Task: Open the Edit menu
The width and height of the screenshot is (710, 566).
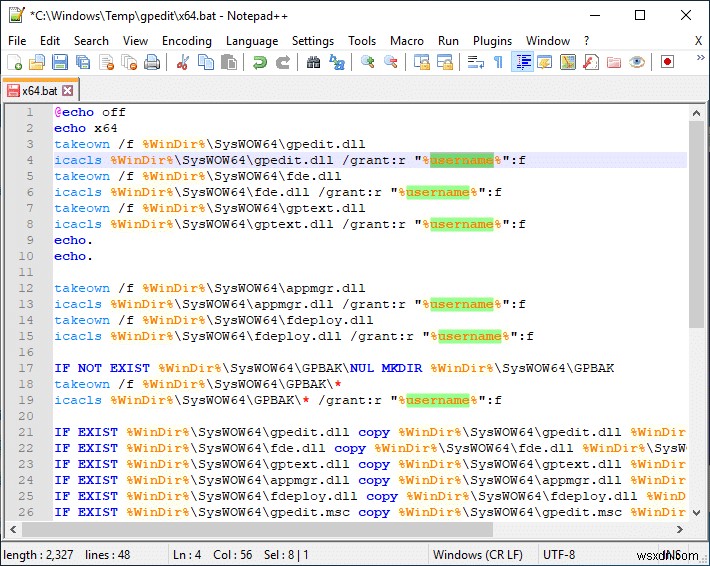Action: click(50, 41)
